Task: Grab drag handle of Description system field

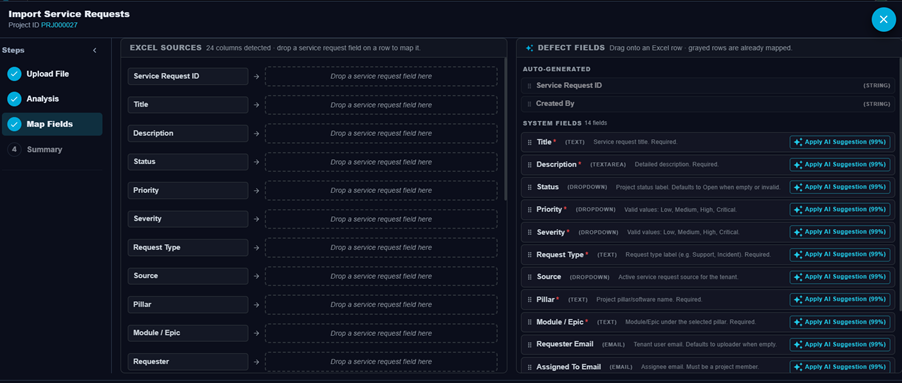Action: [x=529, y=164]
